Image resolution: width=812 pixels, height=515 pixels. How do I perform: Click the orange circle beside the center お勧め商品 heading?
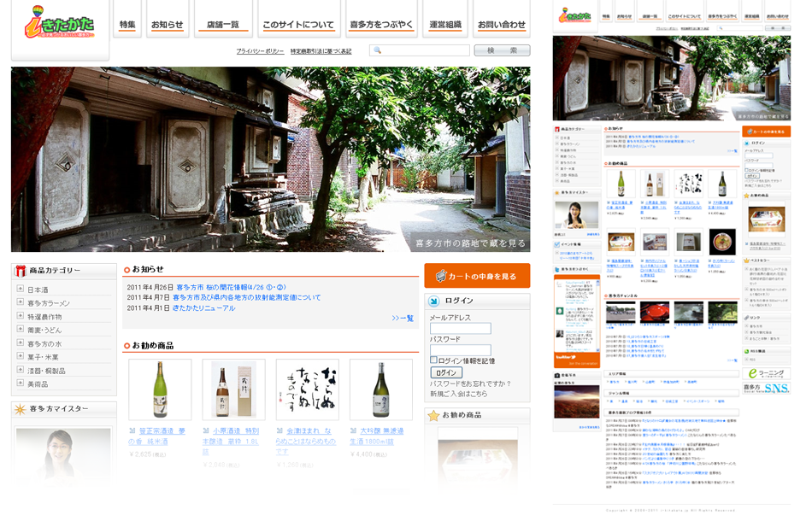coord(127,346)
